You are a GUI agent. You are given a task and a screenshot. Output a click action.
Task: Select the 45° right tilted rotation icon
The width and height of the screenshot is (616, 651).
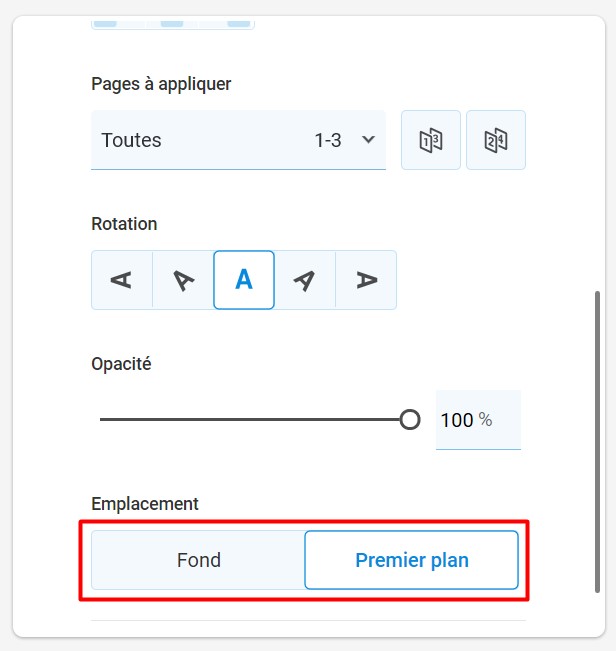[x=305, y=280]
